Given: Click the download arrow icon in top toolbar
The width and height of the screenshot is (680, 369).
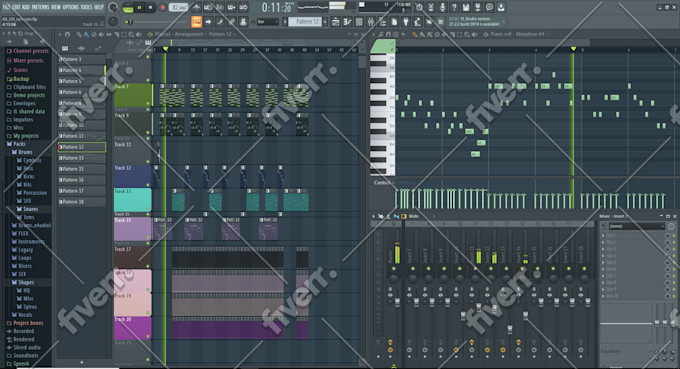Looking at the screenshot, I should [x=501, y=7].
